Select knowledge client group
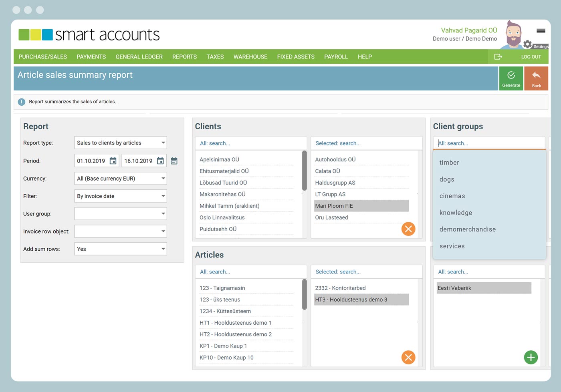Image resolution: width=561 pixels, height=392 pixels. [456, 213]
